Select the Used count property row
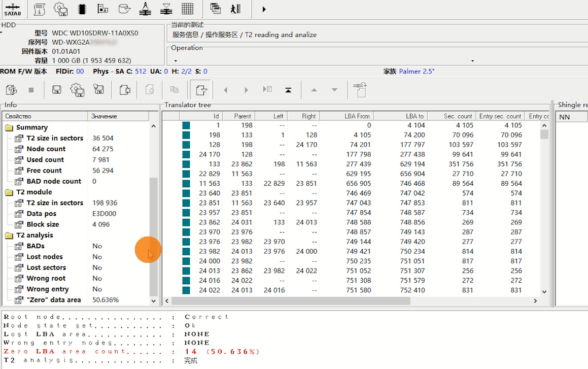The image size is (588, 369). pos(76,160)
